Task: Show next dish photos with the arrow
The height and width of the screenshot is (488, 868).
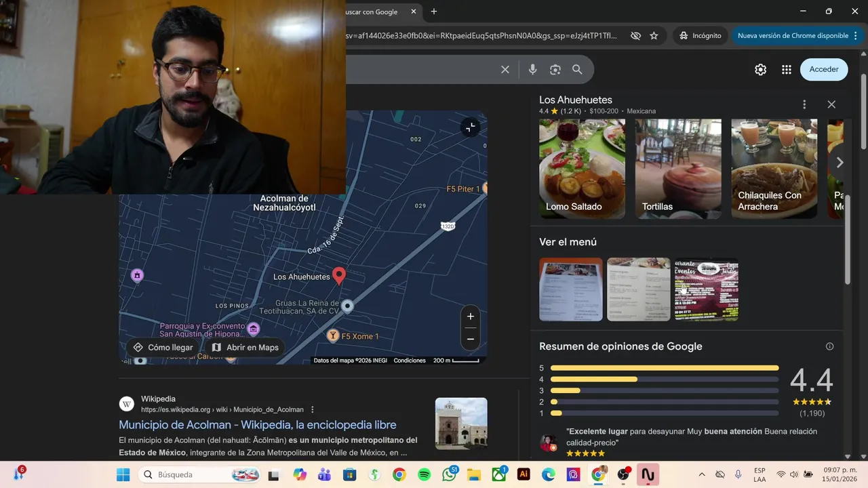Action: coord(840,163)
